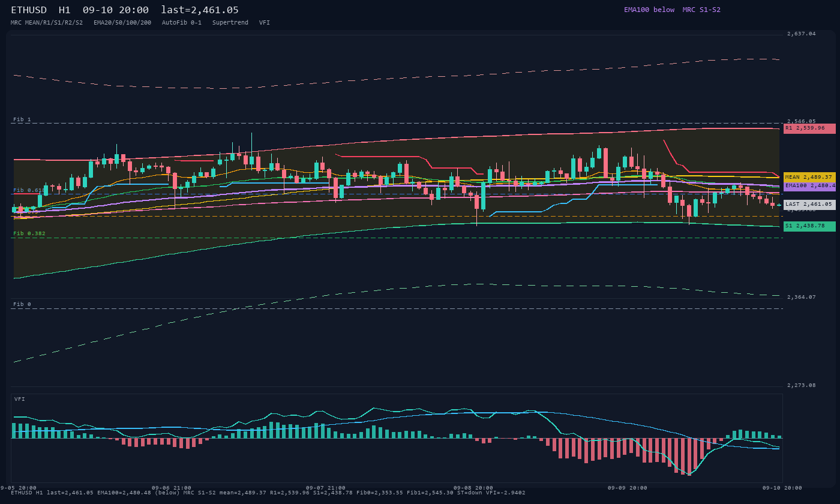Select the 2,273.08 price axis label

click(x=802, y=385)
